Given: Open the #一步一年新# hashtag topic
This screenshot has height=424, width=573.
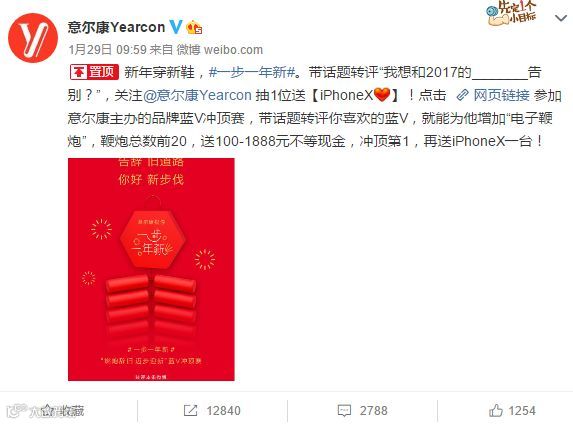Looking at the screenshot, I should (x=252, y=72).
